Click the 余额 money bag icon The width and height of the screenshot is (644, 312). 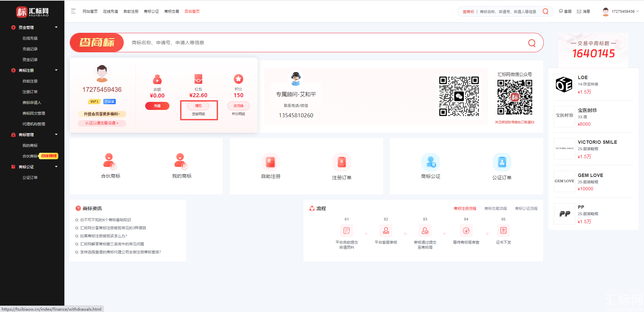point(157,79)
